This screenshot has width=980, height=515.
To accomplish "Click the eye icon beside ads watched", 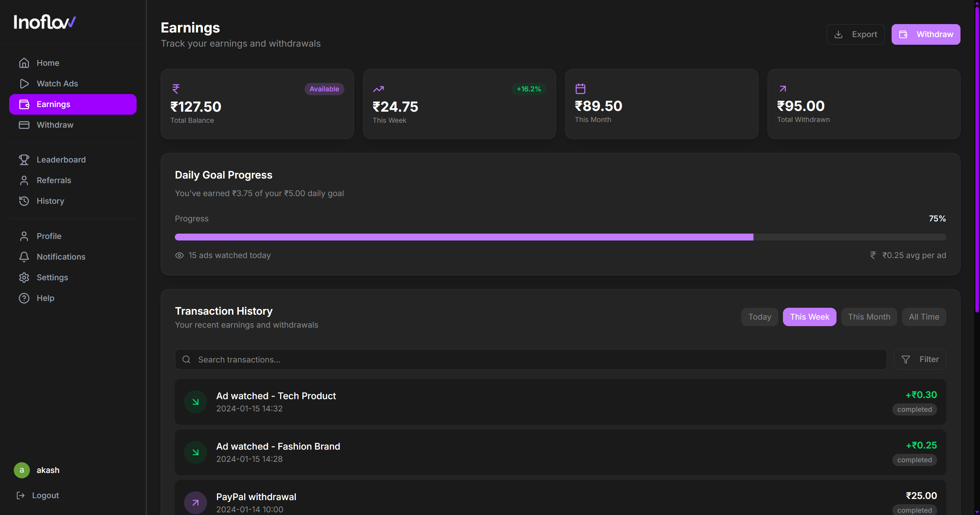I will 179,255.
